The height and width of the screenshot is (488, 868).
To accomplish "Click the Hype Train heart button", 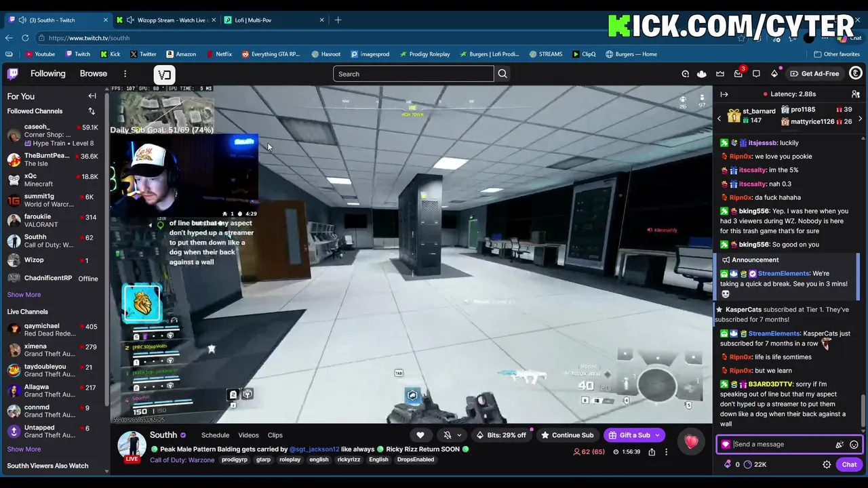I will coord(691,443).
